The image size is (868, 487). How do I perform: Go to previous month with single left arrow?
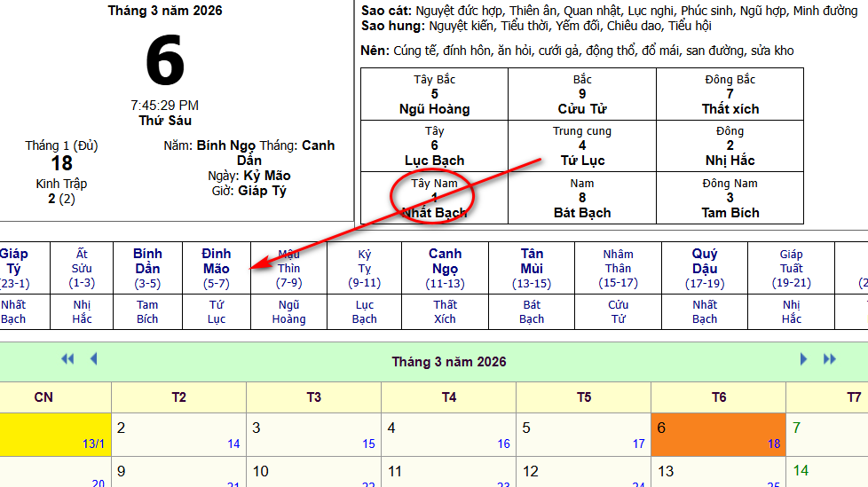click(93, 359)
